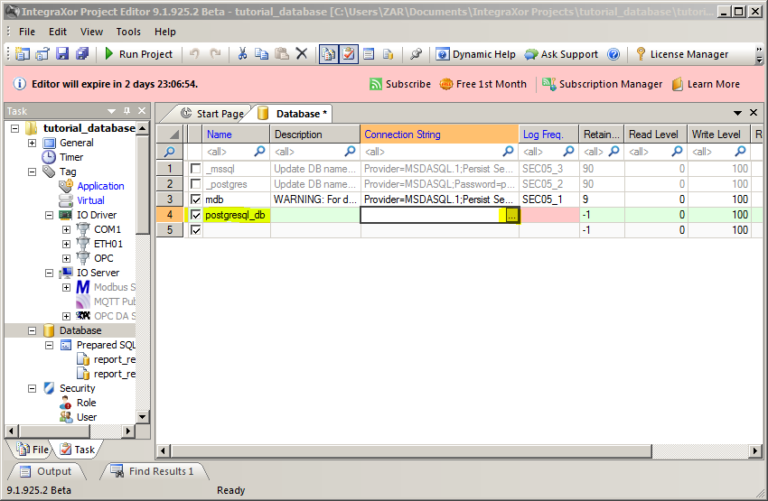
Task: Uncheck the postgresql_db row checkbox
Action: [x=195, y=215]
